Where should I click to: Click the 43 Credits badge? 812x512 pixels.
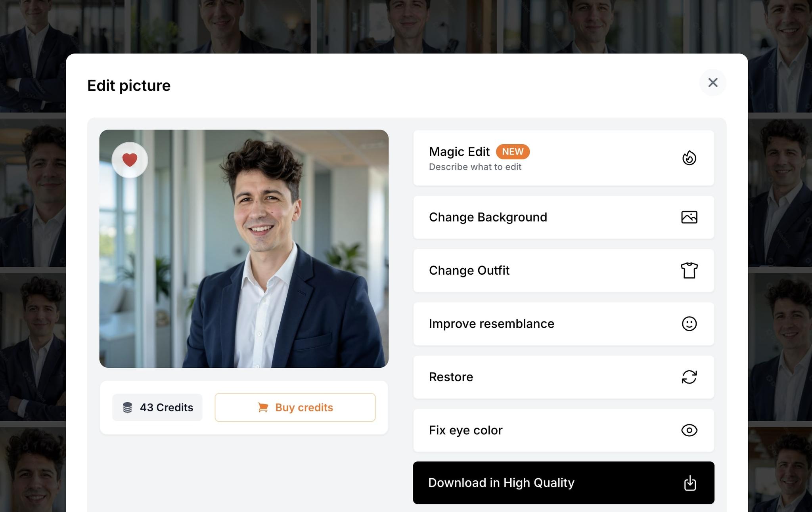click(x=157, y=407)
